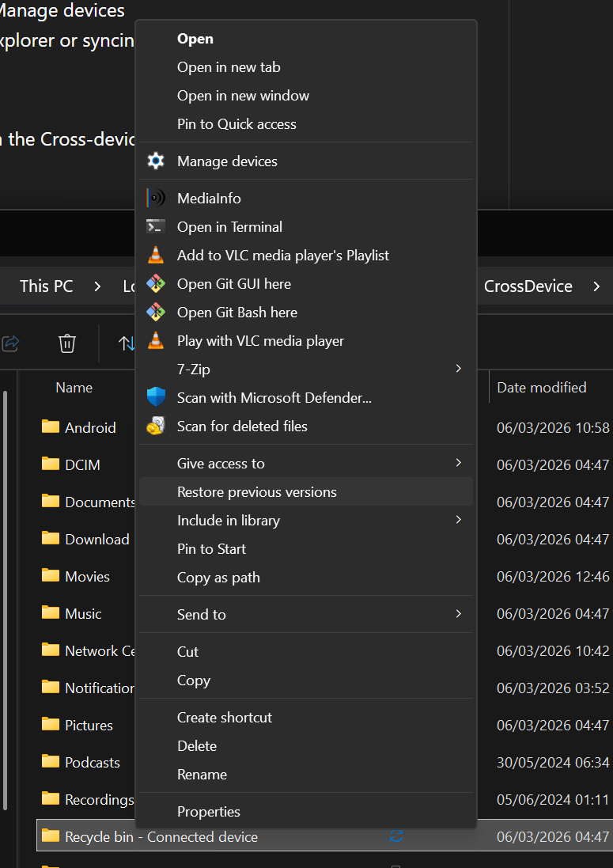Click the Share toolbar icon
Screen dimensions: 613x868
(10, 343)
